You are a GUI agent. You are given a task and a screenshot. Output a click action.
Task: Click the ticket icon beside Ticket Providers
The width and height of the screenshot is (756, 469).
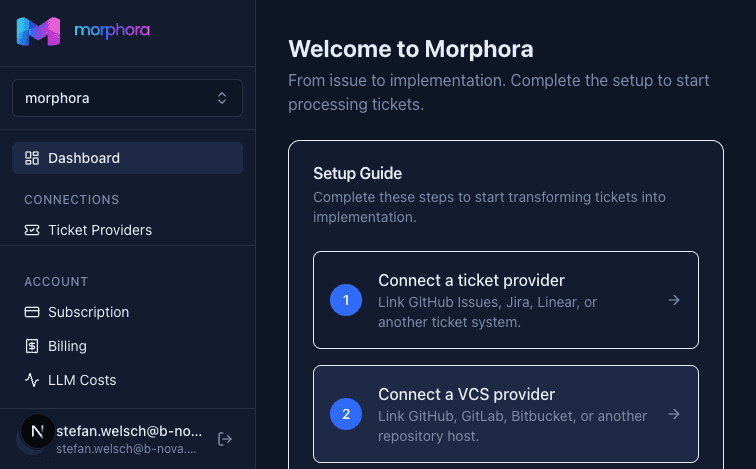(x=32, y=230)
